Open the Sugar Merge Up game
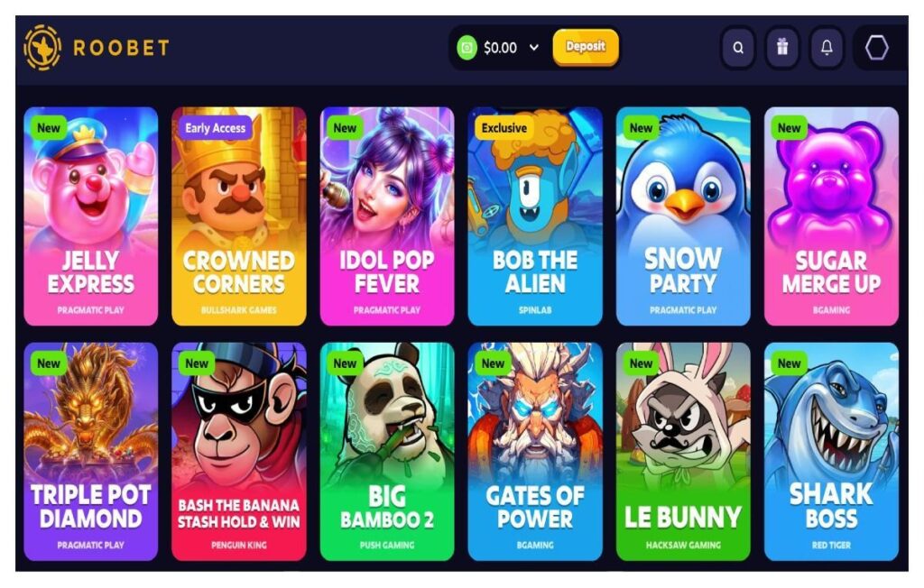This screenshot has height=588, width=924. pos(831,216)
